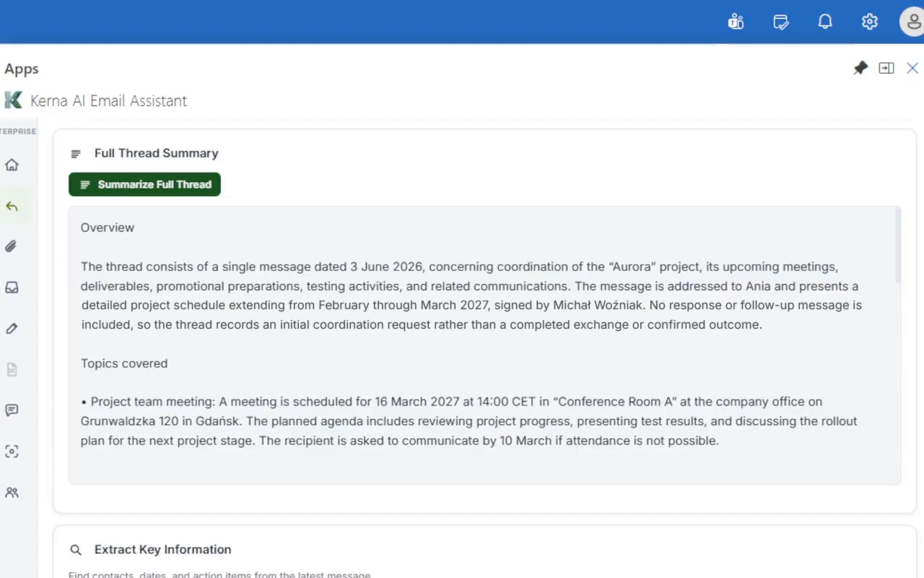The image size is (924, 578).
Task: Click the Extract Key Information heading
Action: pyautogui.click(x=162, y=550)
